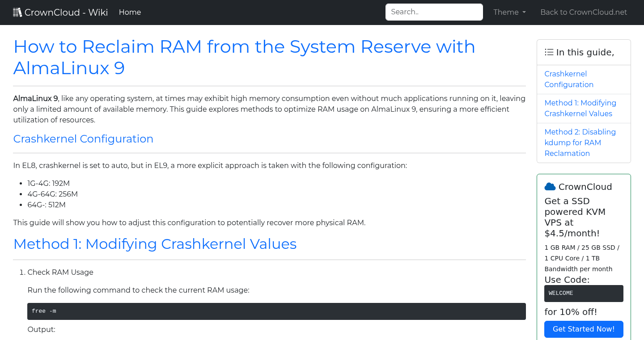This screenshot has height=340, width=644.
Task: Open the Theme dropdown
Action: click(509, 12)
